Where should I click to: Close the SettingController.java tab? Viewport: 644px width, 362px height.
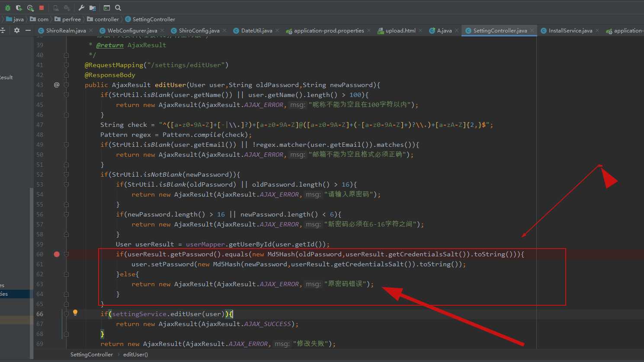click(532, 30)
